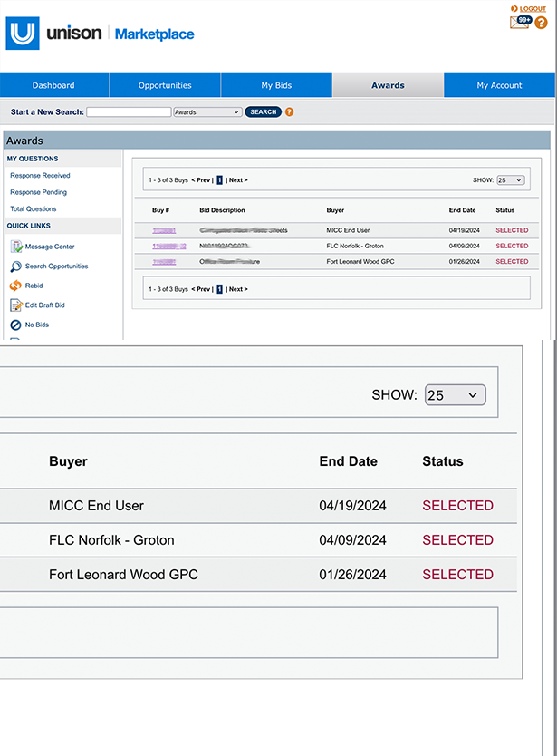Open the Awards search category dropdown
The image size is (557, 756).
pos(207,111)
